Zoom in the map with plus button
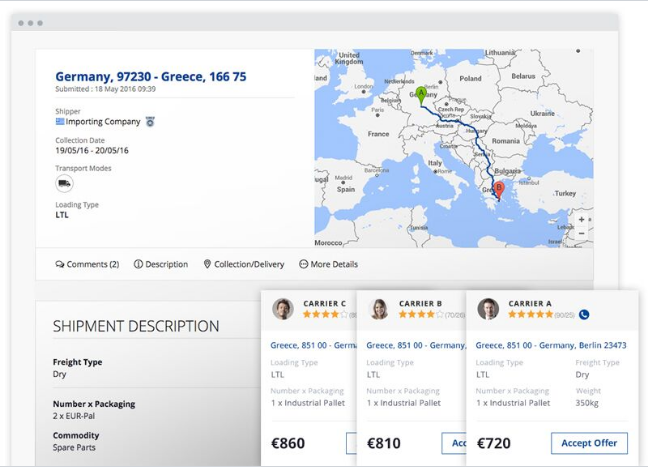648x467 pixels. 582,219
